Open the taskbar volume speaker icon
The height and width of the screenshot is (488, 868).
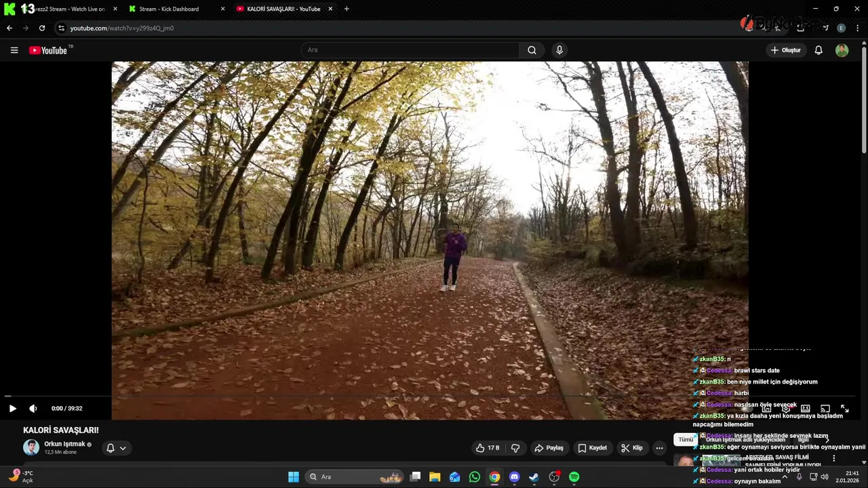coord(825,477)
